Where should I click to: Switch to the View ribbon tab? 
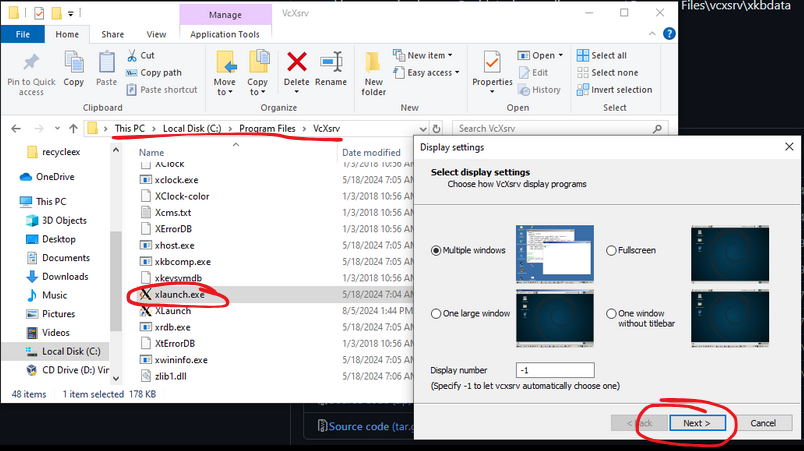(x=156, y=34)
